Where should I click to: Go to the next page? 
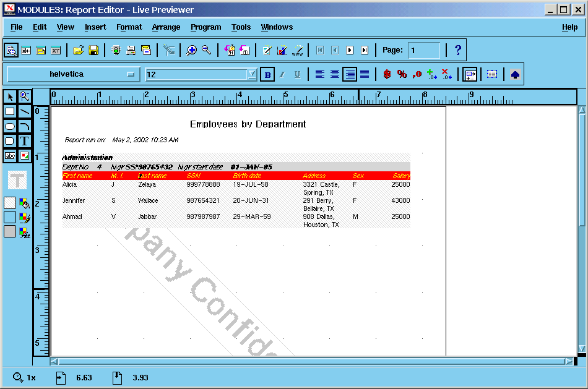coord(350,50)
